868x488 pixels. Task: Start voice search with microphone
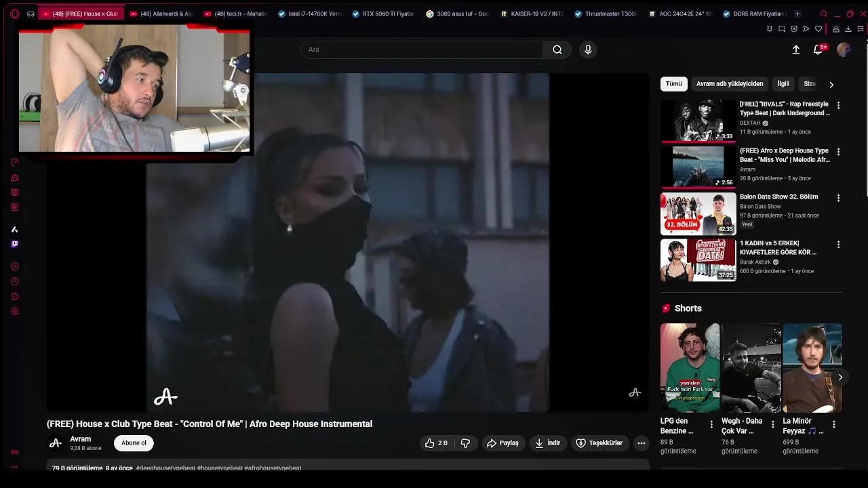coord(588,49)
